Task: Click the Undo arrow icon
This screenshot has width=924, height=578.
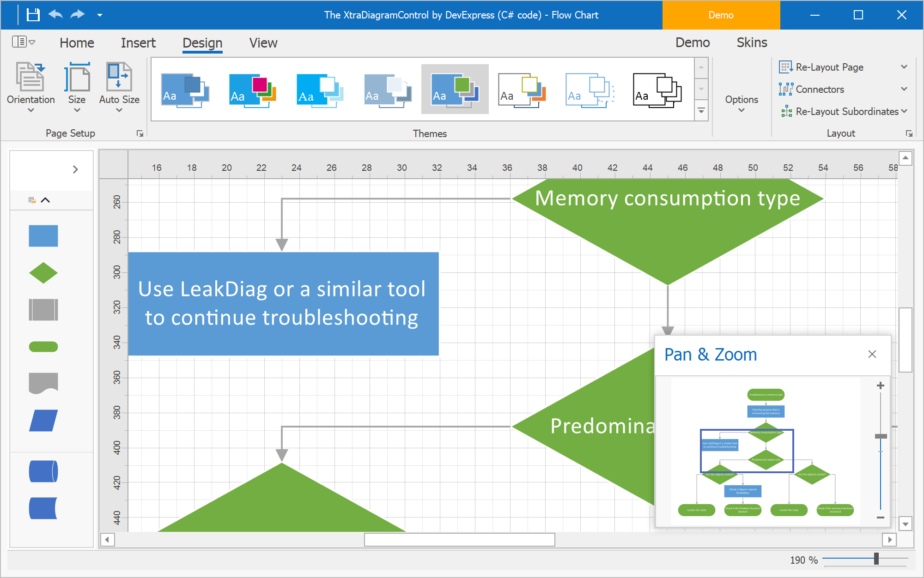Action: (55, 15)
